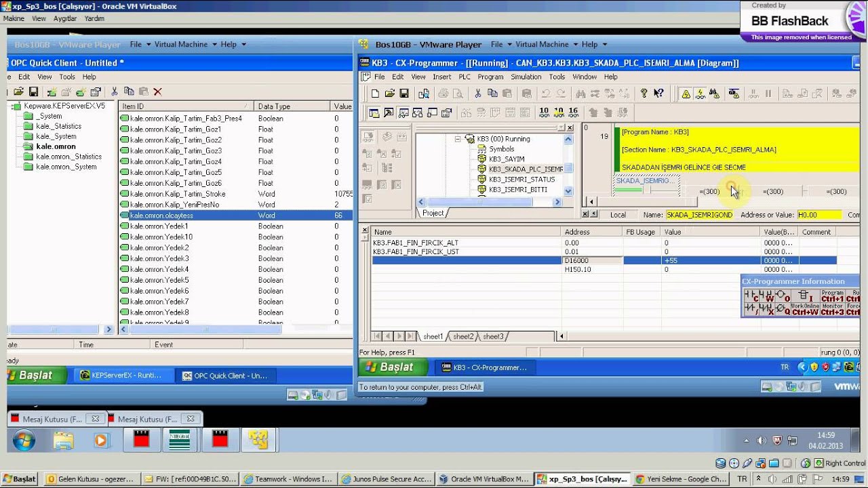
Task: Click Properties icon in OPC Quick Client toolbar
Action: pyautogui.click(x=96, y=91)
